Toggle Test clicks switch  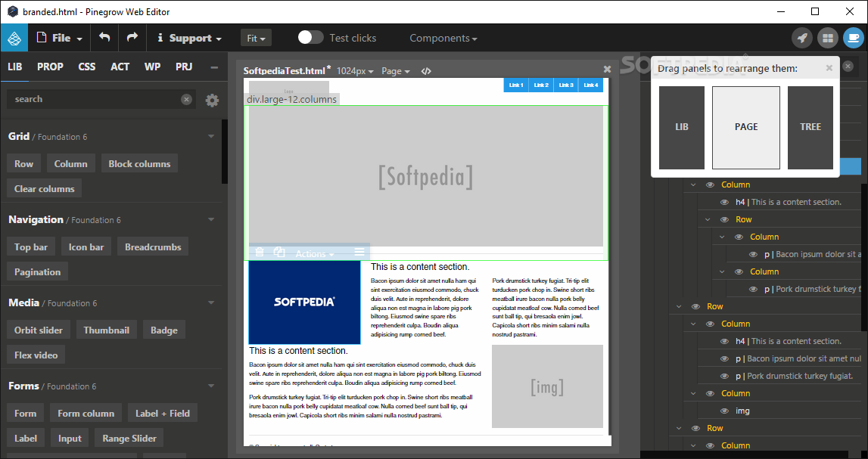click(x=310, y=38)
